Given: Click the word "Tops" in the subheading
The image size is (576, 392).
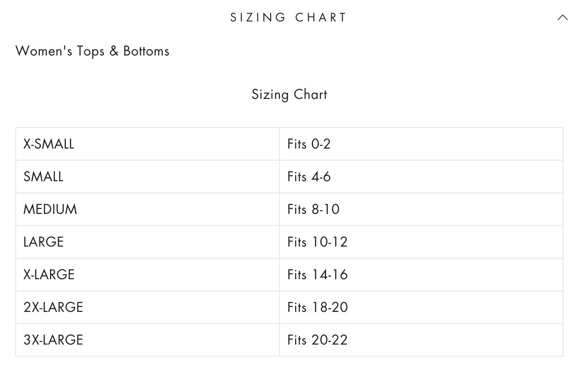Looking at the screenshot, I should (90, 51).
